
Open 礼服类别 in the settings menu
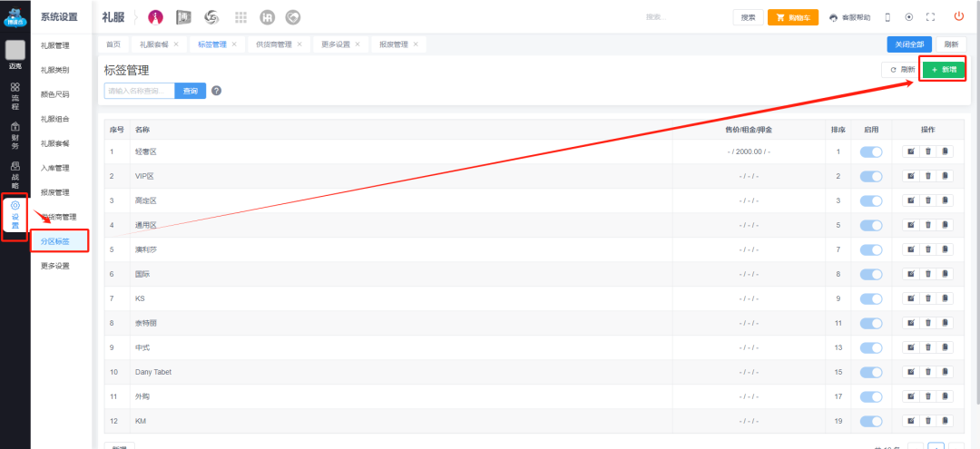[55, 70]
